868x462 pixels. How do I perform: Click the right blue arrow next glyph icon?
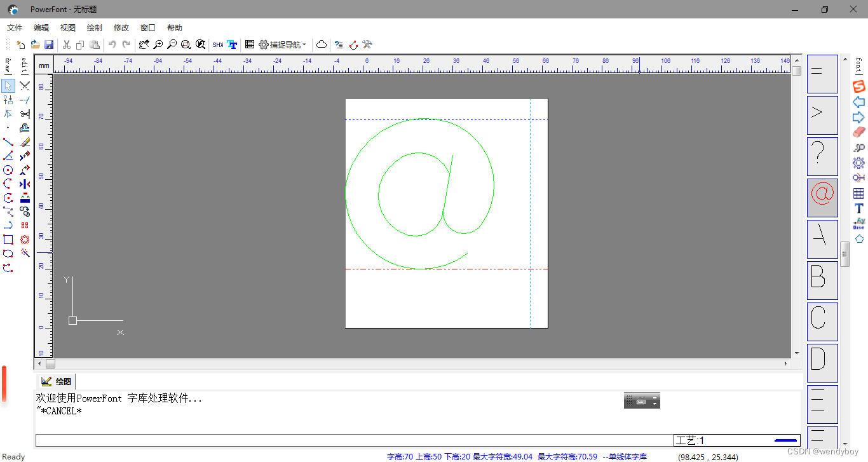[859, 117]
